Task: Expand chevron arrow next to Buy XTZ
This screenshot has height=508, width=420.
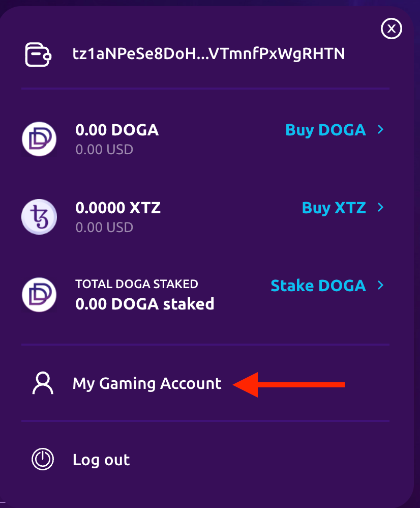Action: tap(380, 207)
